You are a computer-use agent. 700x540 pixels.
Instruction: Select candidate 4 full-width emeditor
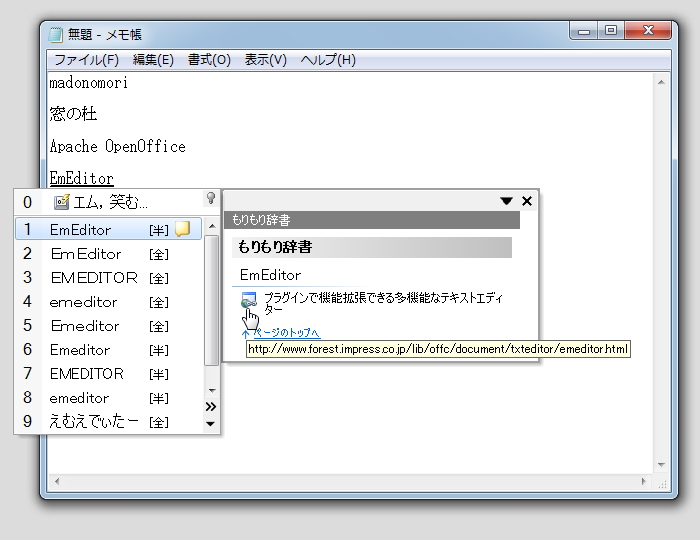click(x=109, y=302)
